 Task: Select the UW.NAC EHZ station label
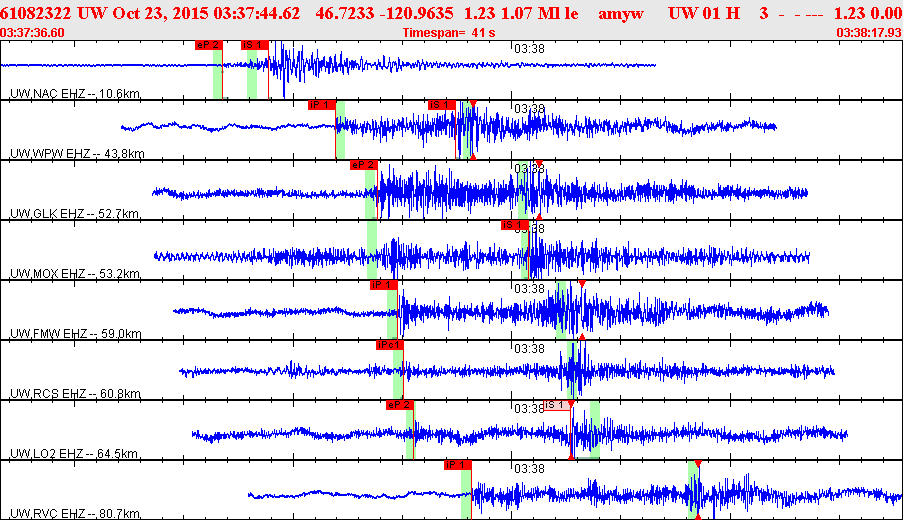(75, 93)
